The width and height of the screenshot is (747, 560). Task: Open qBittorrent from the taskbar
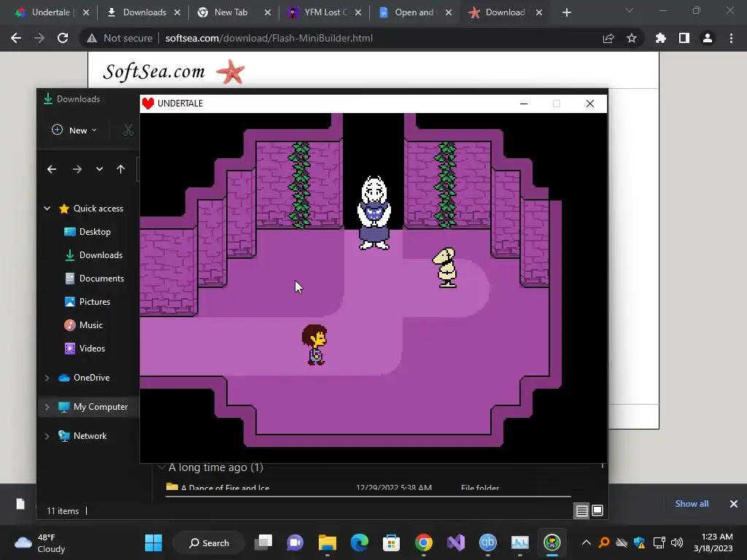click(x=487, y=542)
